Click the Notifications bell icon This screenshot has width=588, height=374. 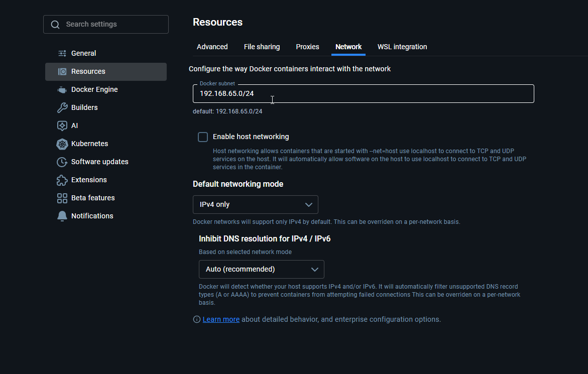[62, 216]
